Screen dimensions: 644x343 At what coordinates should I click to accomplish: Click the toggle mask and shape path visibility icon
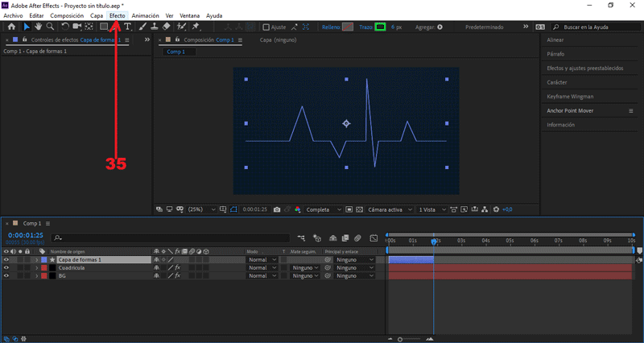(x=233, y=209)
